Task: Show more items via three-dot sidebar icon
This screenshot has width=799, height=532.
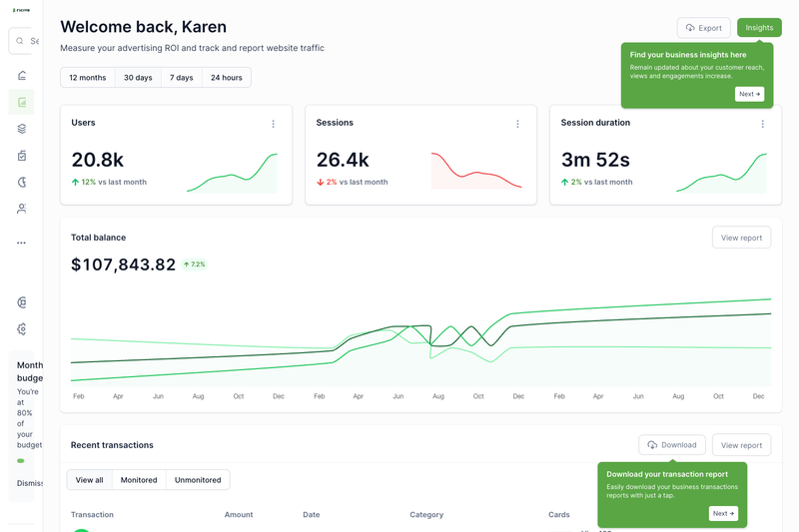Action: pyautogui.click(x=21, y=243)
